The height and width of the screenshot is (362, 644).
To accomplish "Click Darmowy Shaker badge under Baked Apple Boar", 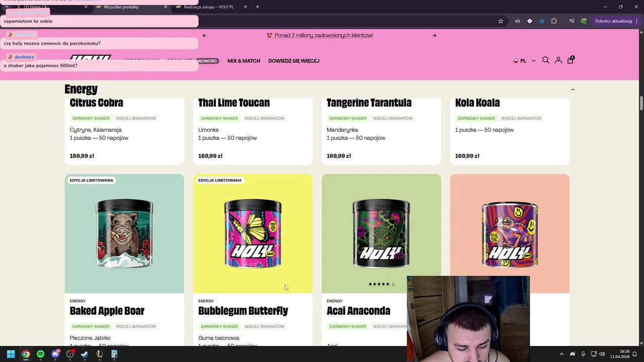I will (91, 326).
